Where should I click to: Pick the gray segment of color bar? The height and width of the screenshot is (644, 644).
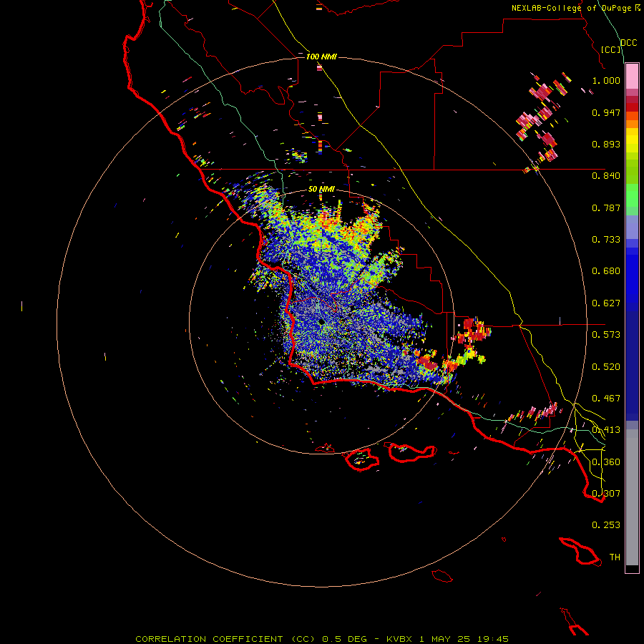coord(632,497)
